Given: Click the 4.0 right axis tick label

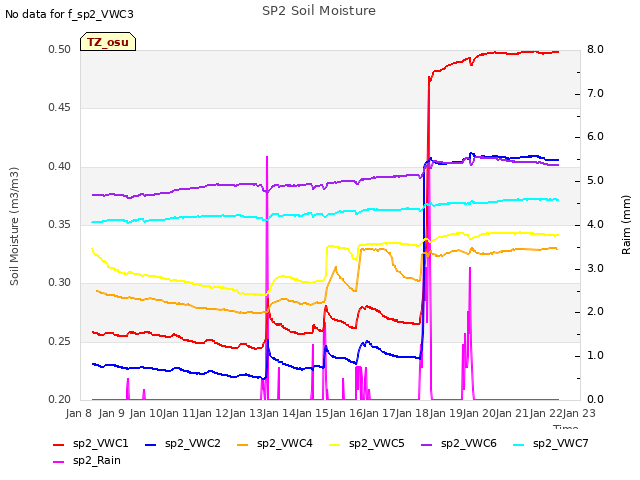Looking at the screenshot, I should (x=595, y=224).
